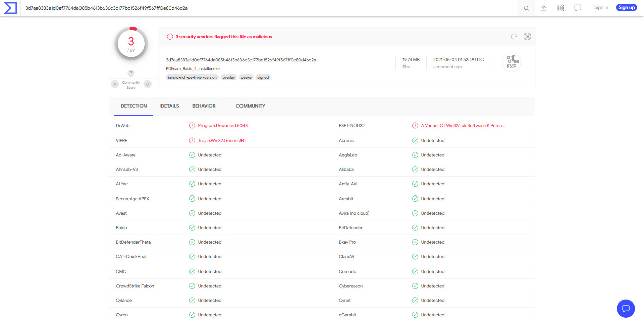Click the Arcabit vendor name
This screenshot has width=644, height=326.
tap(347, 199)
